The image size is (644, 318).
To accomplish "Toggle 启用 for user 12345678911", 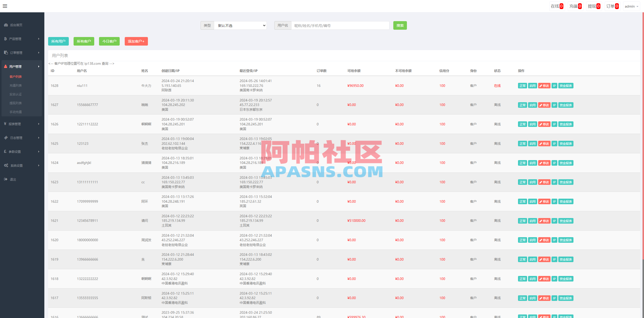I will tap(532, 221).
